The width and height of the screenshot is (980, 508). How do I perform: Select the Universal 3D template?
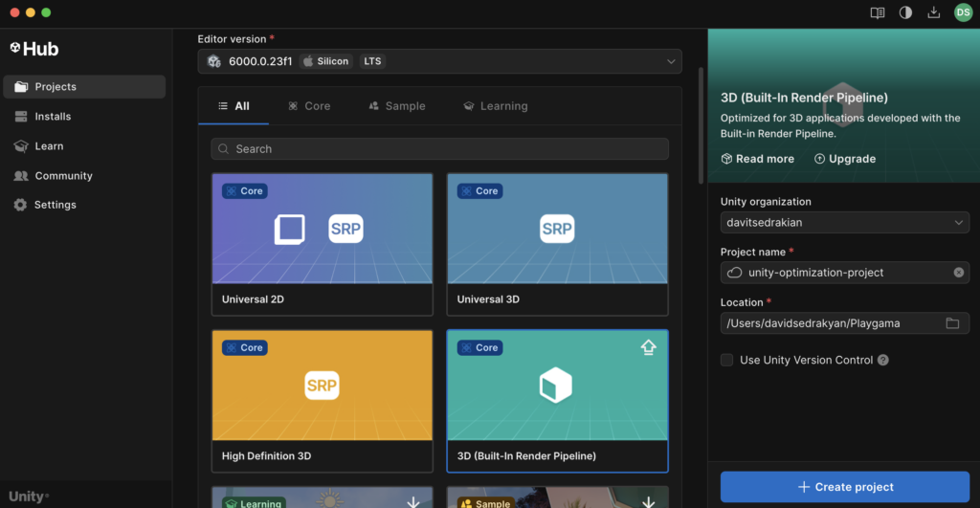click(x=557, y=243)
